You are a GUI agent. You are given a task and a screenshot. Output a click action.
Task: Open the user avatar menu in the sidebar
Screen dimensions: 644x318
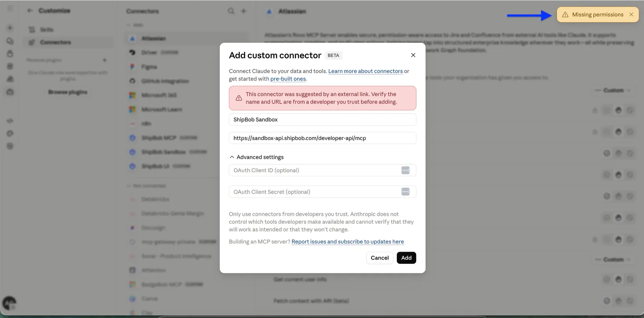coord(9,303)
